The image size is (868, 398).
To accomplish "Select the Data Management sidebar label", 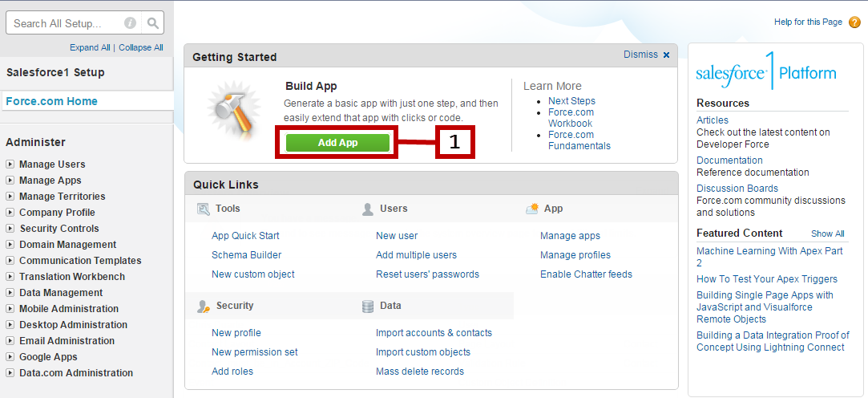I will pyautogui.click(x=61, y=293).
